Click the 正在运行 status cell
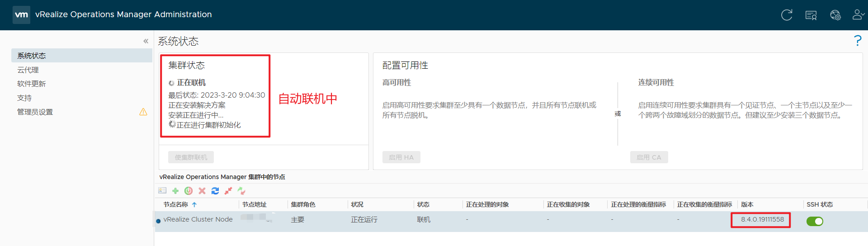868x246 pixels. (364, 219)
